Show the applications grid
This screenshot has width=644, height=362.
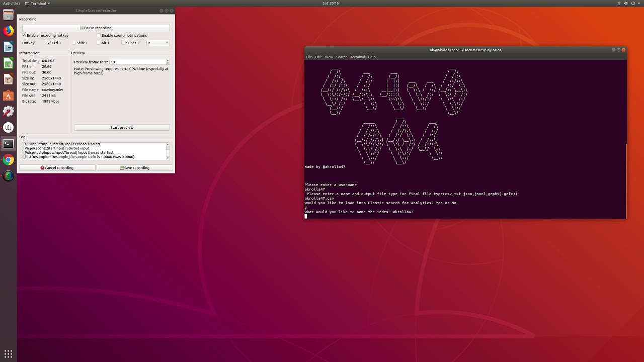click(8, 354)
